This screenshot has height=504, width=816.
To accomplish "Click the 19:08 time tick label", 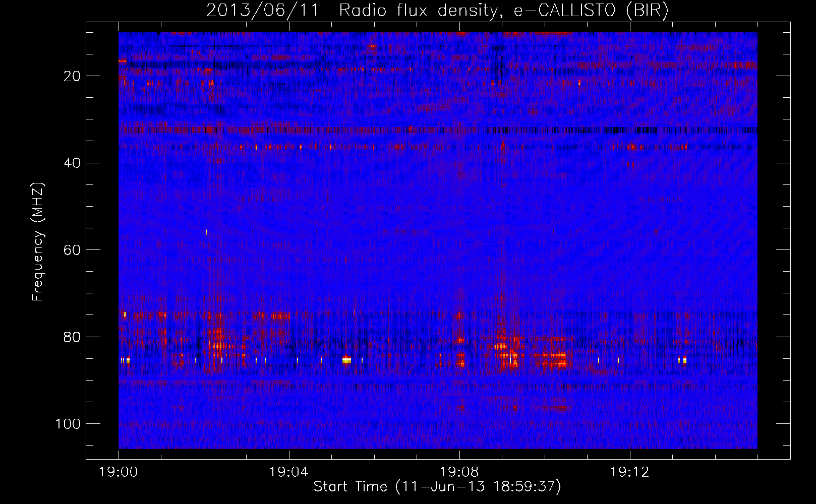I will pos(459,472).
